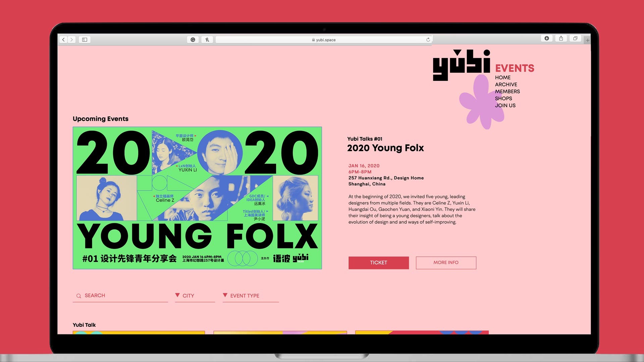Click the share icon in Safari toolbar

pyautogui.click(x=561, y=38)
